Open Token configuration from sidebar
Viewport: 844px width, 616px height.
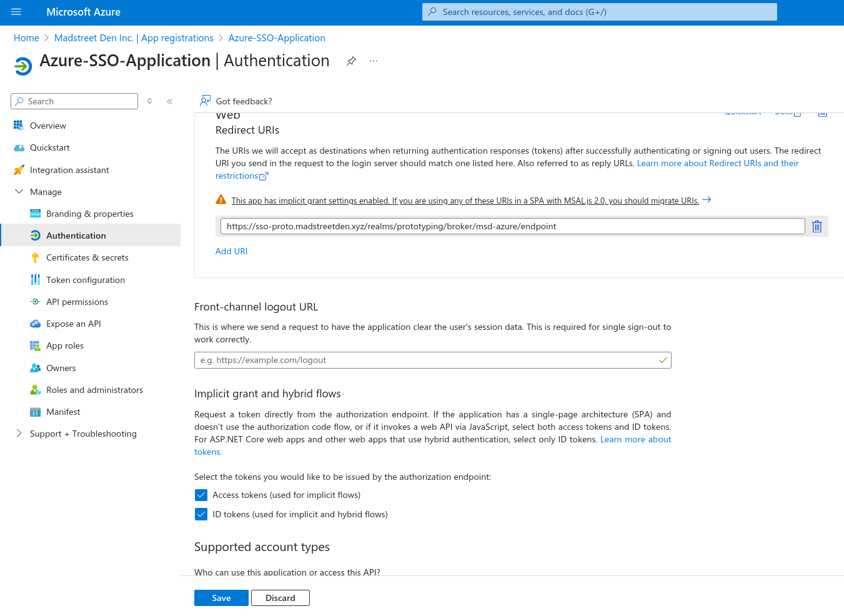(85, 280)
